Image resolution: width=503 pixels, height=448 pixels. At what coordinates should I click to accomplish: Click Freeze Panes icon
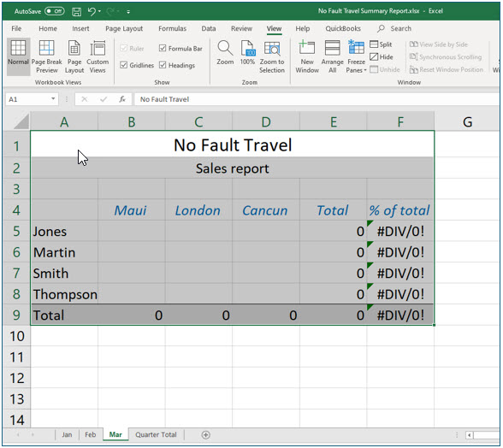(357, 48)
